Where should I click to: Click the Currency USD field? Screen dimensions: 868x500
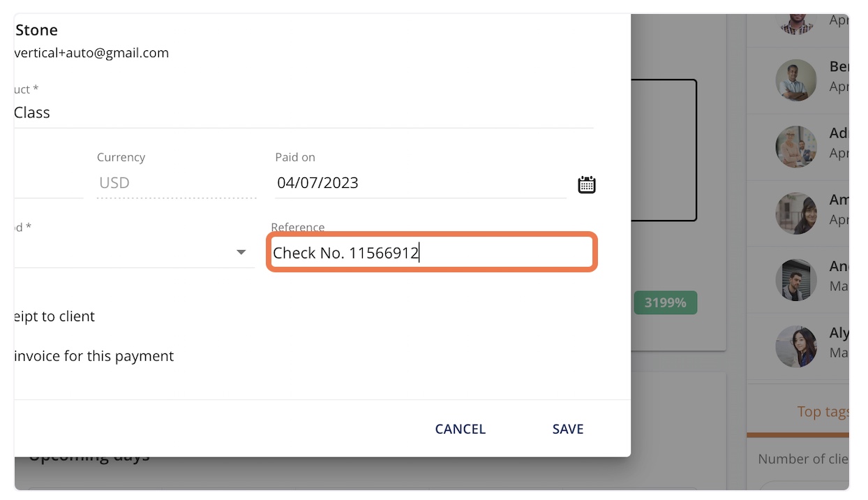point(177,183)
